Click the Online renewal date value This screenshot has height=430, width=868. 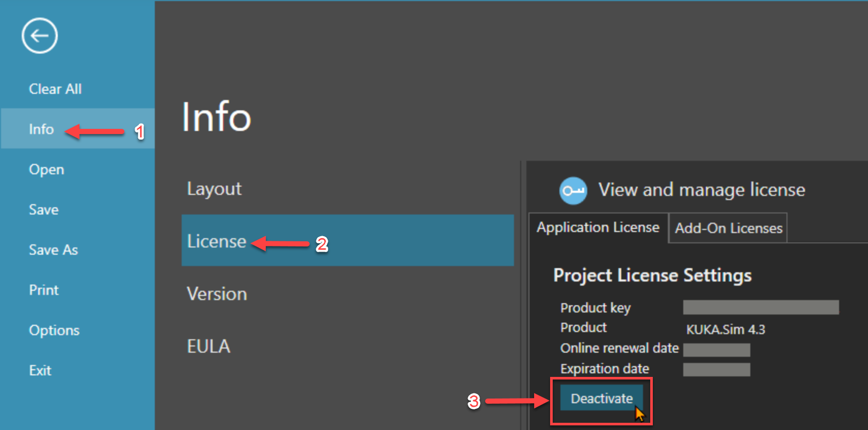716,350
